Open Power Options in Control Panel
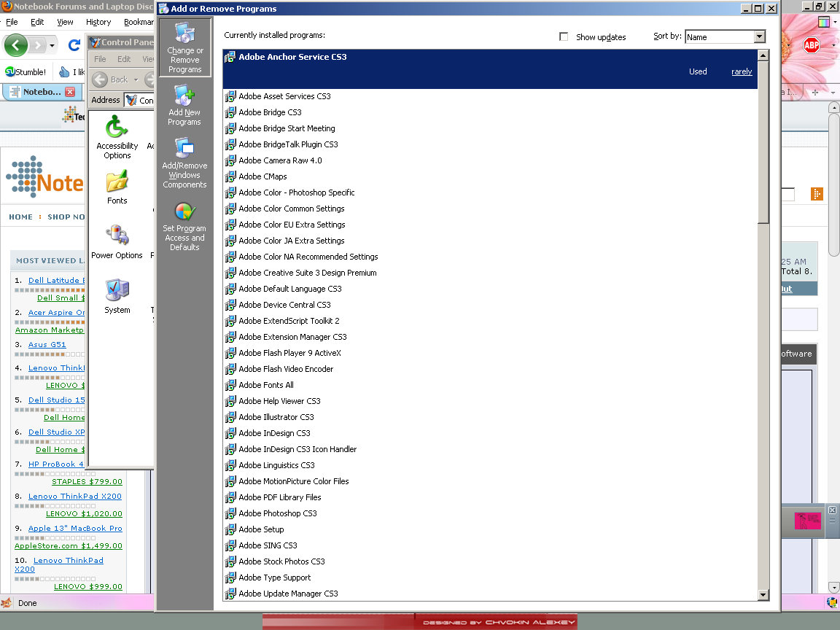Screen dimensions: 840x630 [x=117, y=242]
